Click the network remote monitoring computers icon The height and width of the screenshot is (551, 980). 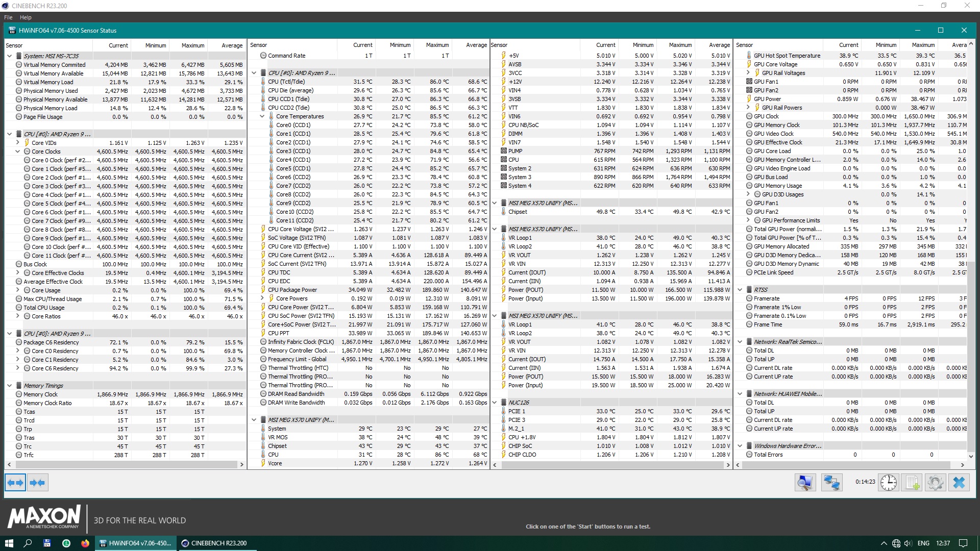[x=831, y=482]
